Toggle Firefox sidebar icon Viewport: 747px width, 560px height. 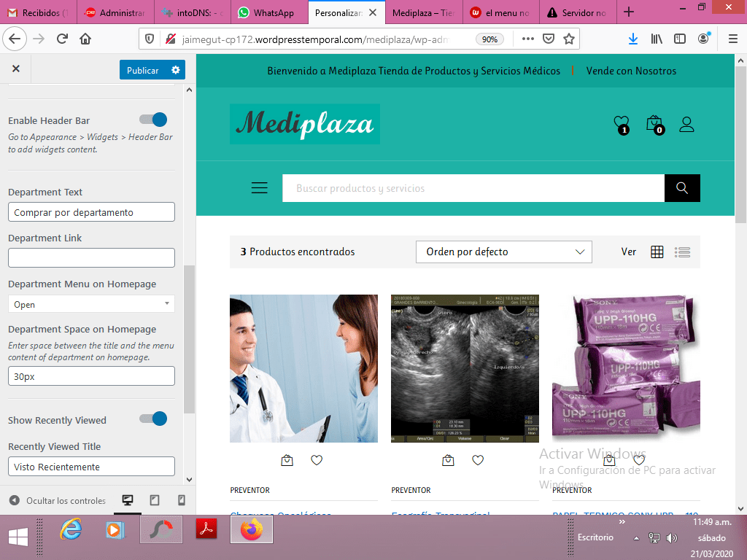680,39
